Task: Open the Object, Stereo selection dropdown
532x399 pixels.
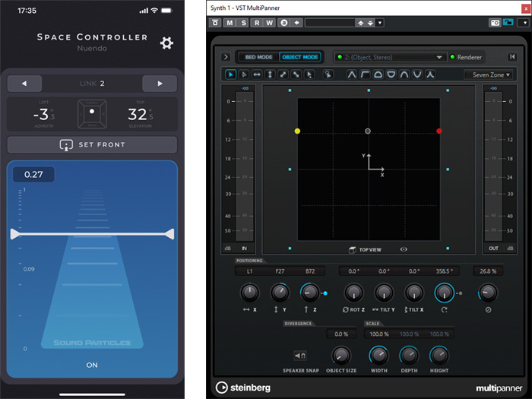Action: 390,57
